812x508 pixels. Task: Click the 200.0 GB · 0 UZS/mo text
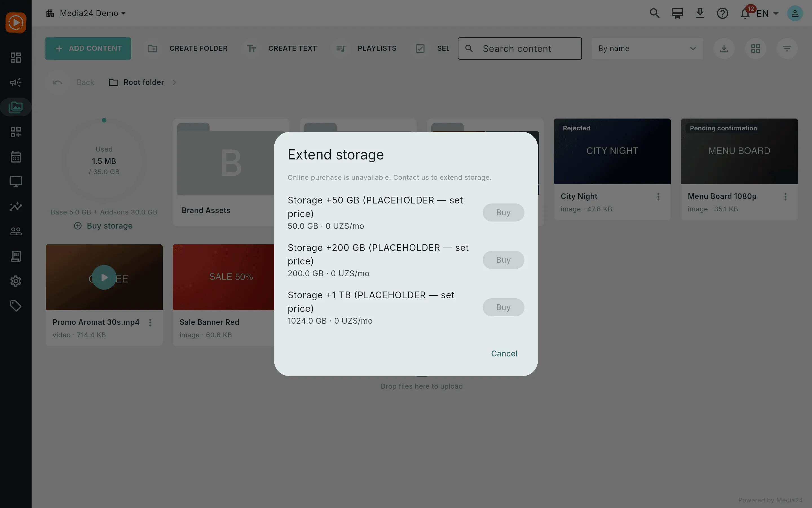tap(328, 273)
